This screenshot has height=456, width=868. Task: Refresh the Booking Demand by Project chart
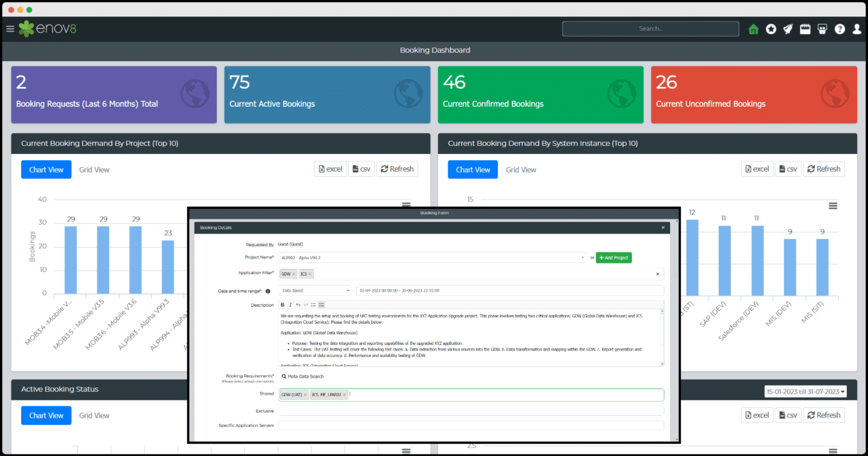(x=397, y=168)
